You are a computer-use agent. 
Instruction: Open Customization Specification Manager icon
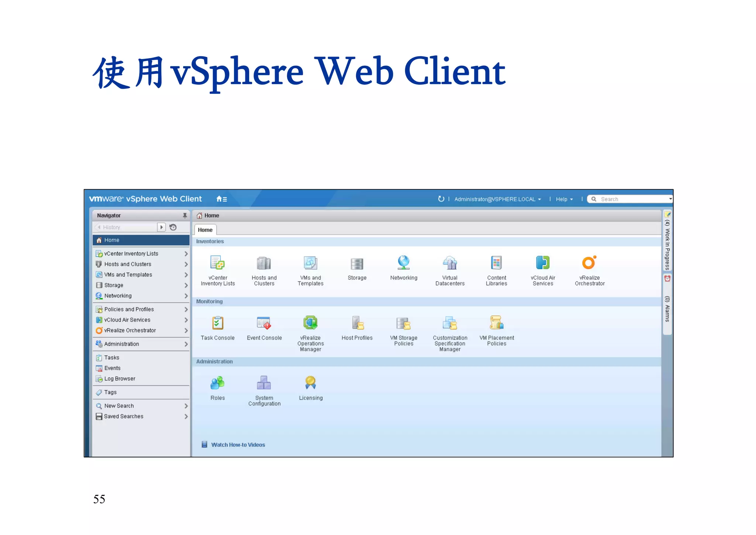pyautogui.click(x=450, y=323)
